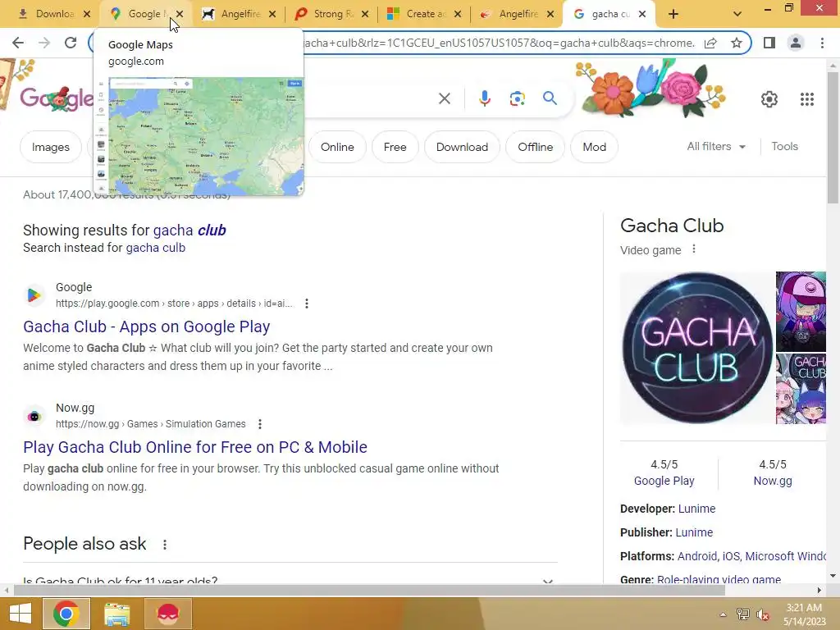Open People also ask options menu
The width and height of the screenshot is (840, 630).
pos(165,545)
